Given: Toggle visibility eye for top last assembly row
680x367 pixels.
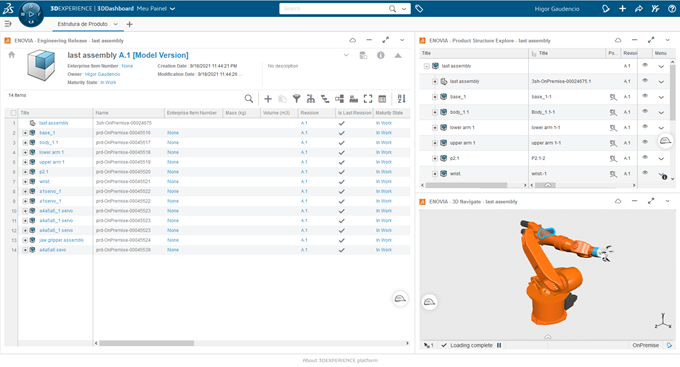Looking at the screenshot, I should click(x=645, y=65).
